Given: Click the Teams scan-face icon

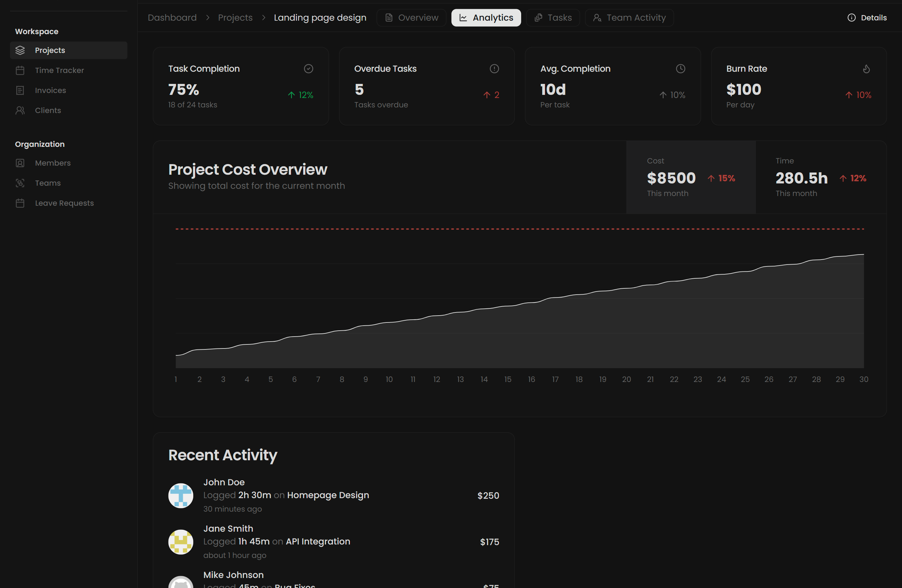Looking at the screenshot, I should (20, 183).
